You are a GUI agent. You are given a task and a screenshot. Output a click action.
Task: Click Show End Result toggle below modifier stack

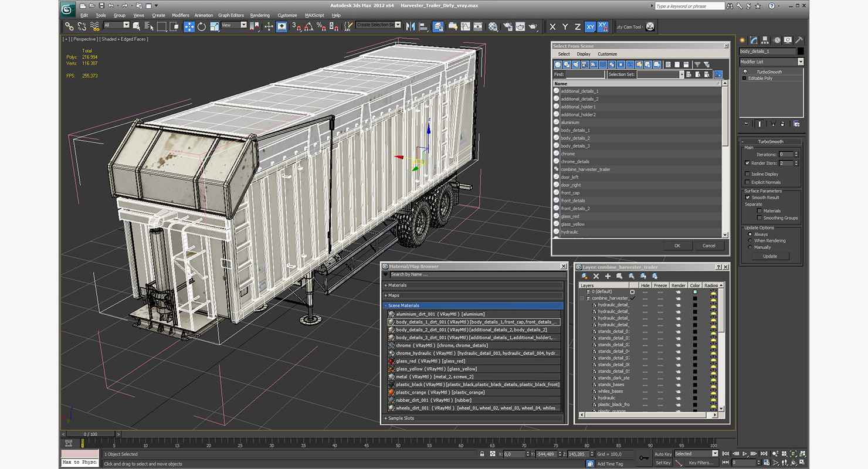(x=759, y=124)
